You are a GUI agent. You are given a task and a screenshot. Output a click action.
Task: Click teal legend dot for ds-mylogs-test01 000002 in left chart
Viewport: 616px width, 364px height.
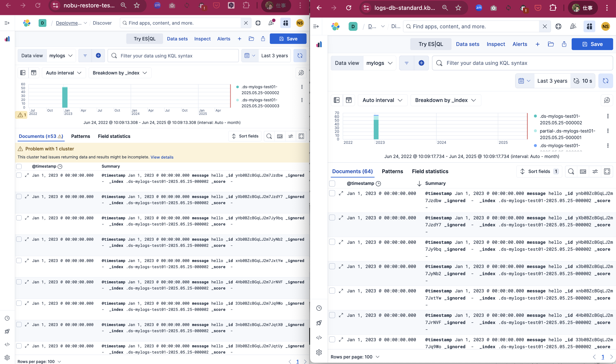click(x=237, y=87)
